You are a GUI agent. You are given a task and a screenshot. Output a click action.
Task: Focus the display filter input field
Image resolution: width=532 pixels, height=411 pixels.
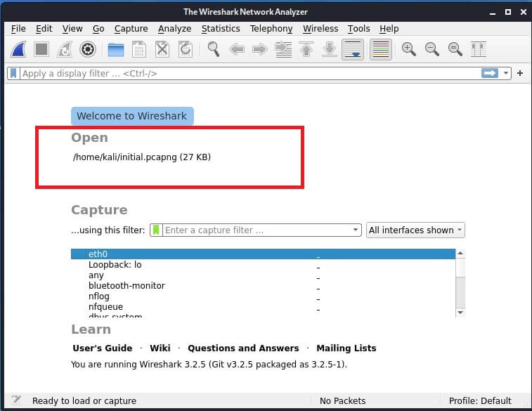pos(249,73)
